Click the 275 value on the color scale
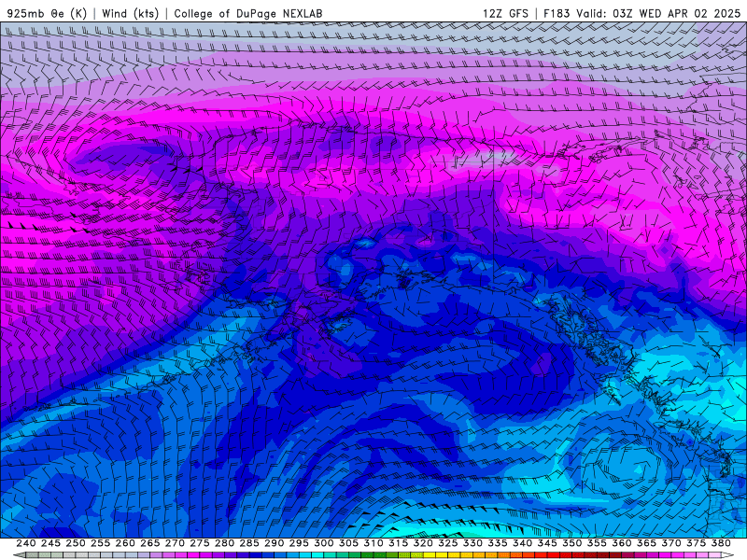The image size is (747, 560). [x=200, y=543]
